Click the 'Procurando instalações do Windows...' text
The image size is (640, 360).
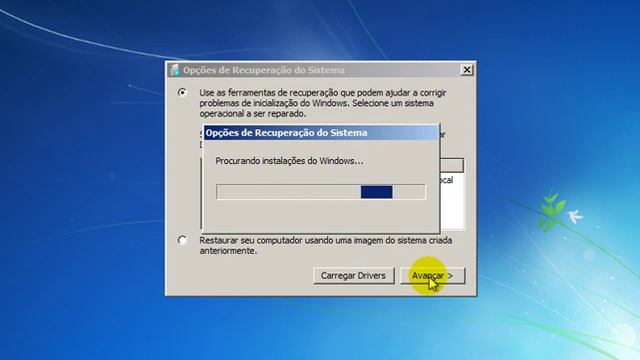point(289,161)
